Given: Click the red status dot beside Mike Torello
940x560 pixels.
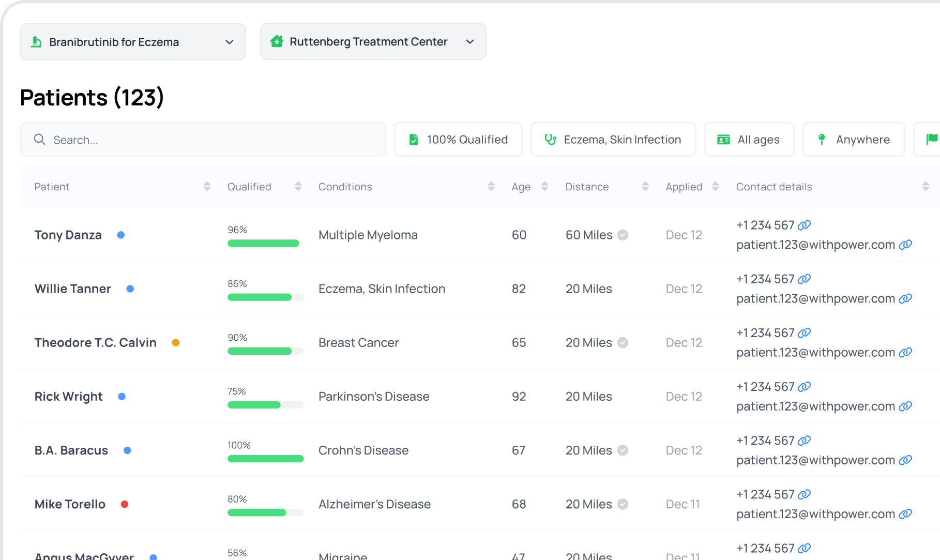Looking at the screenshot, I should click(x=125, y=504).
